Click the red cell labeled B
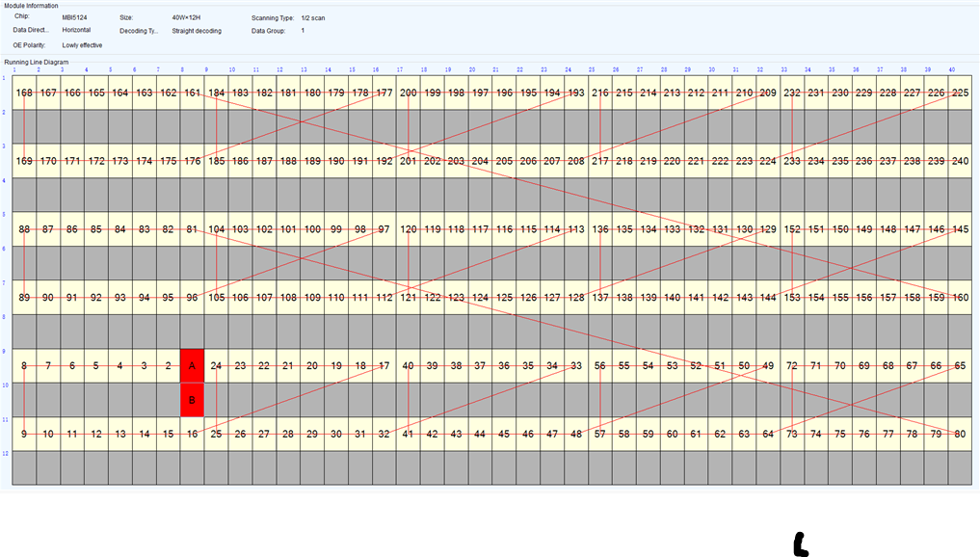The height and width of the screenshot is (557, 980). pos(191,397)
